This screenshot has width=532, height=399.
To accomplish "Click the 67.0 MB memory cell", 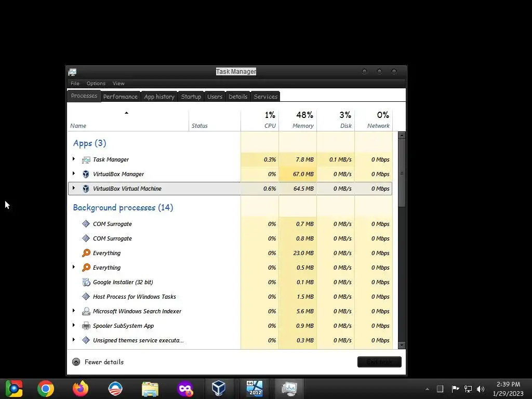I will [298, 174].
